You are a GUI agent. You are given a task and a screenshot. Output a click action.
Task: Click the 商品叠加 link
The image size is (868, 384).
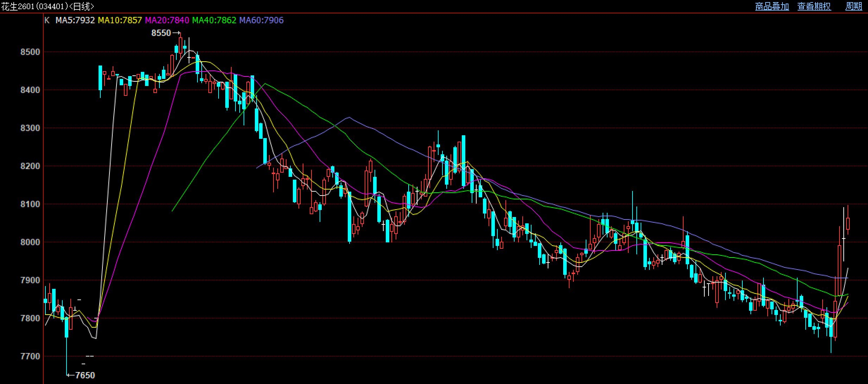(772, 6)
